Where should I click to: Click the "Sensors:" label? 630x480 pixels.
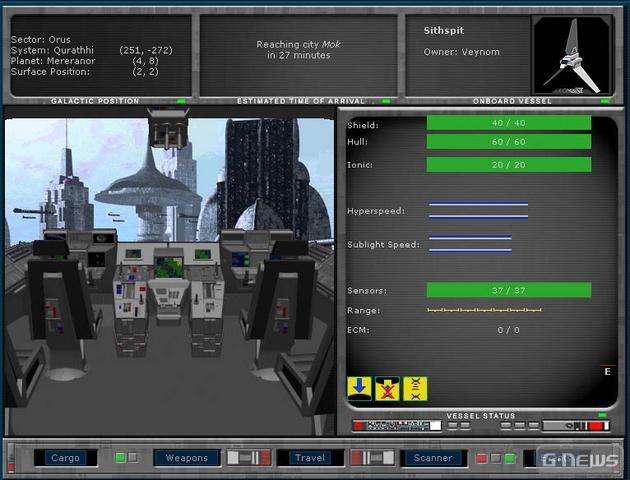click(x=367, y=290)
